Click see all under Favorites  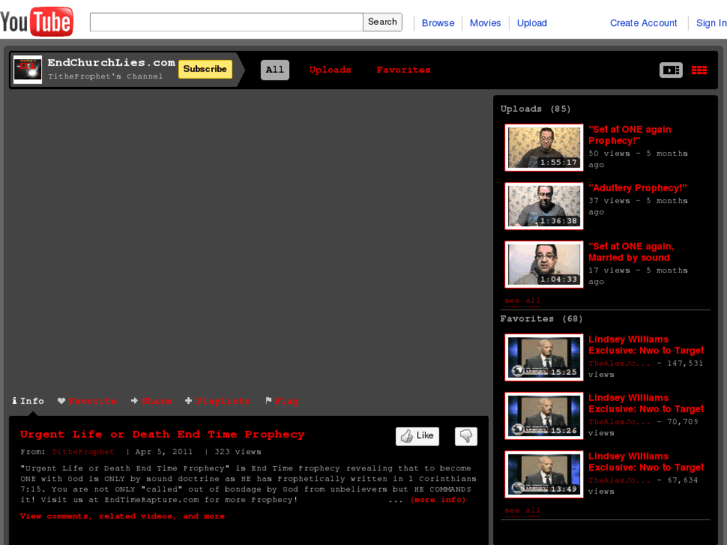click(523, 510)
